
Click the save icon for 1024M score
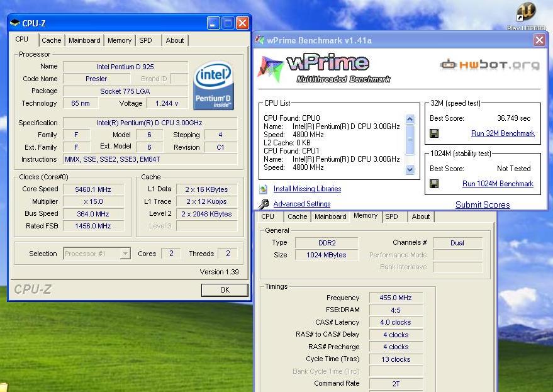pos(434,184)
